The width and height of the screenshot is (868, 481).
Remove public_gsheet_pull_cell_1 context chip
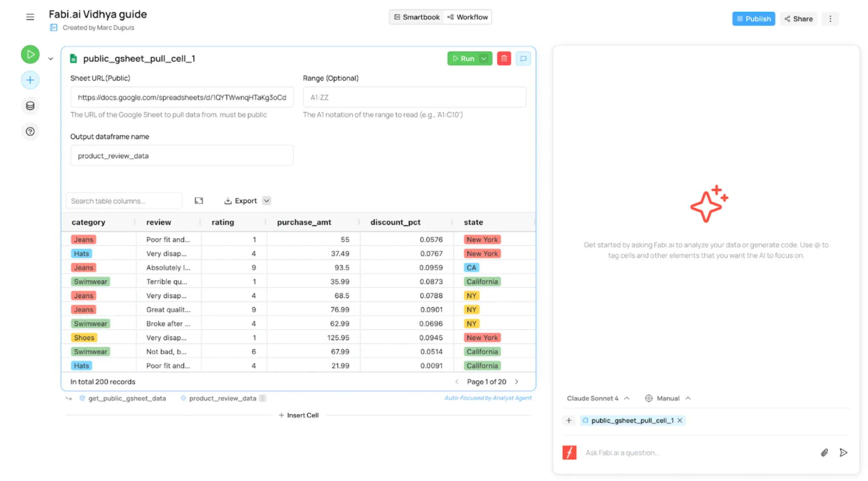(x=680, y=420)
